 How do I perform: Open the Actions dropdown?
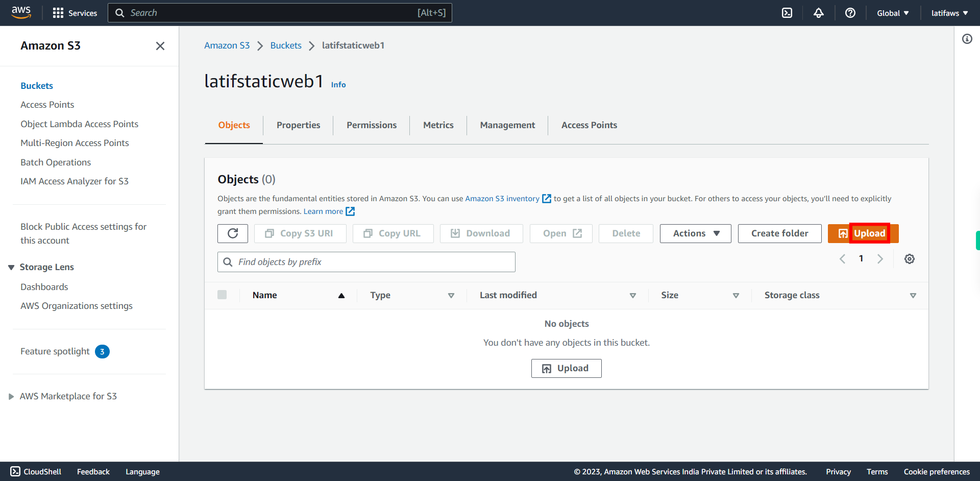tap(696, 233)
